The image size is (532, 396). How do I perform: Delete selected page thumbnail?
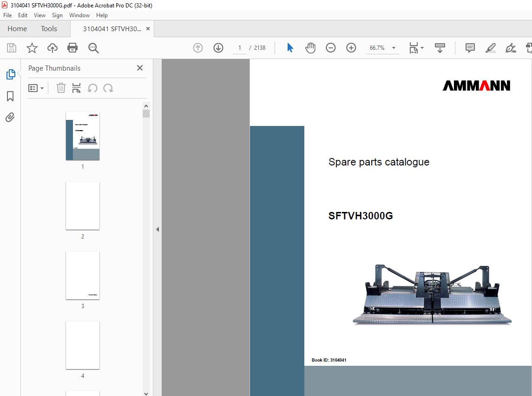[61, 88]
